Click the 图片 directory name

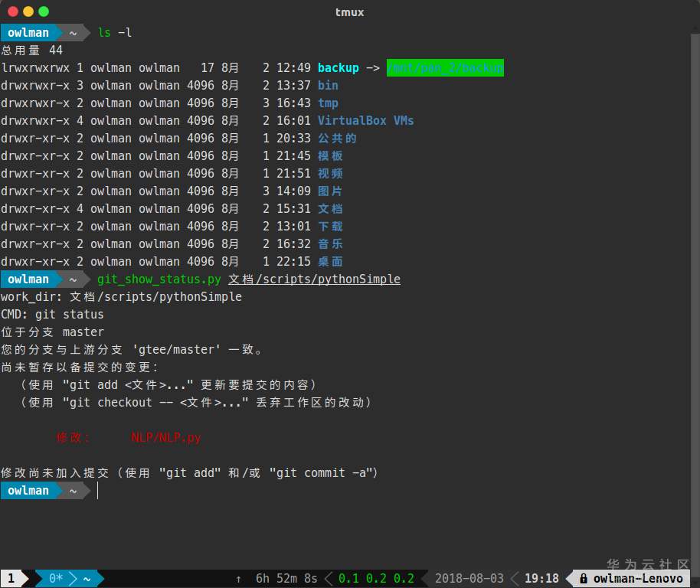(x=330, y=191)
